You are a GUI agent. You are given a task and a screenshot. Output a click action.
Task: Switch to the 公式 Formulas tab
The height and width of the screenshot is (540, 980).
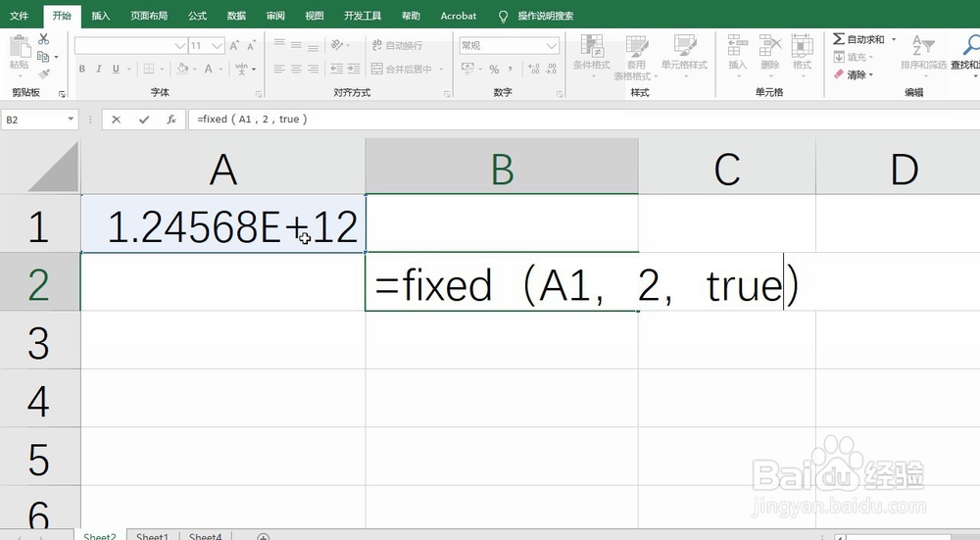coord(198,16)
